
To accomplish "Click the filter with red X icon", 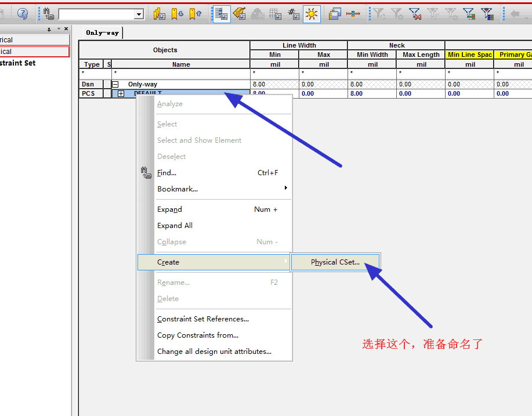I will point(414,14).
